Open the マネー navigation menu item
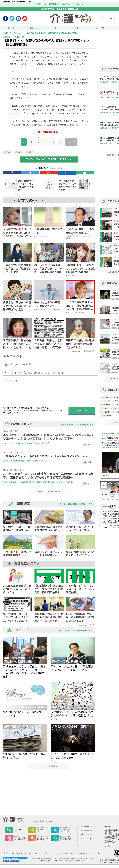This screenshot has width=119, height=868. pos(77,28)
